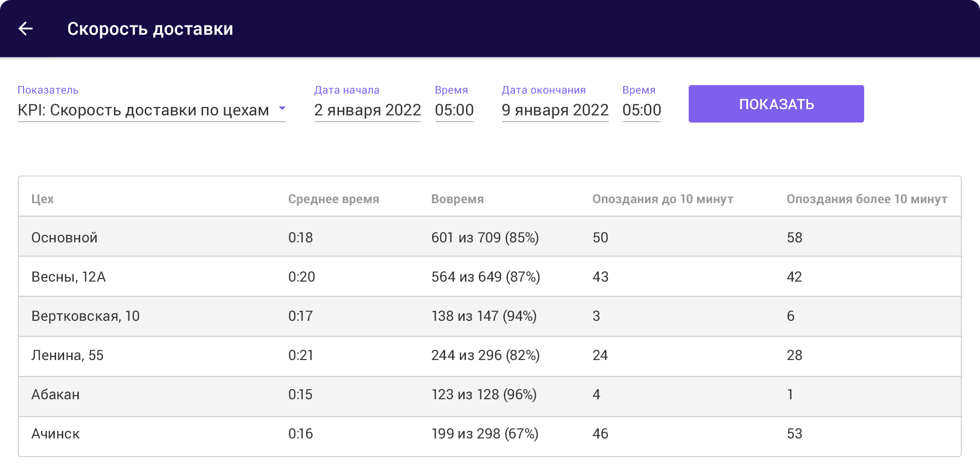The image size is (980, 475).
Task: Open the Дата окончания date field
Action: (555, 110)
